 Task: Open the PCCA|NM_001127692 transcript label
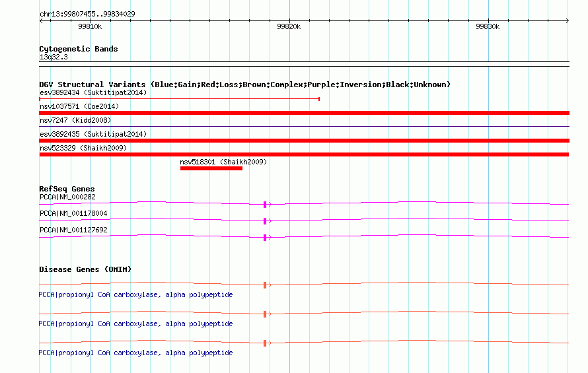73,230
